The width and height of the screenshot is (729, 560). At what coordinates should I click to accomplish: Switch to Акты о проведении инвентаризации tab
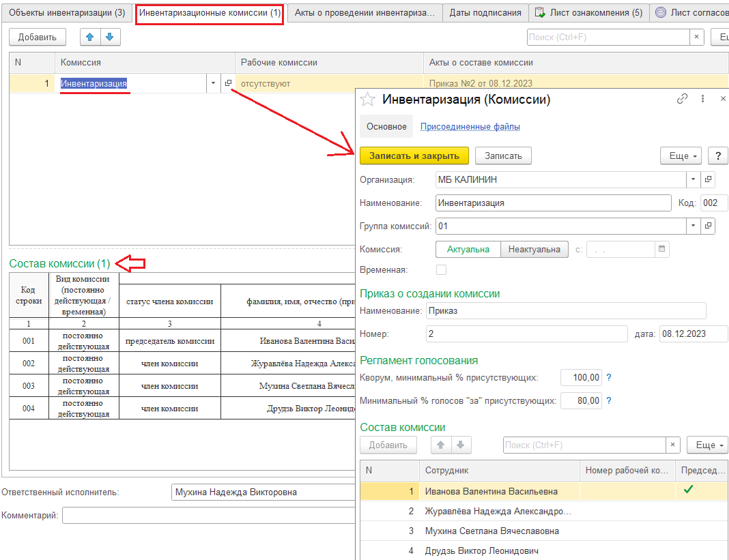click(364, 12)
